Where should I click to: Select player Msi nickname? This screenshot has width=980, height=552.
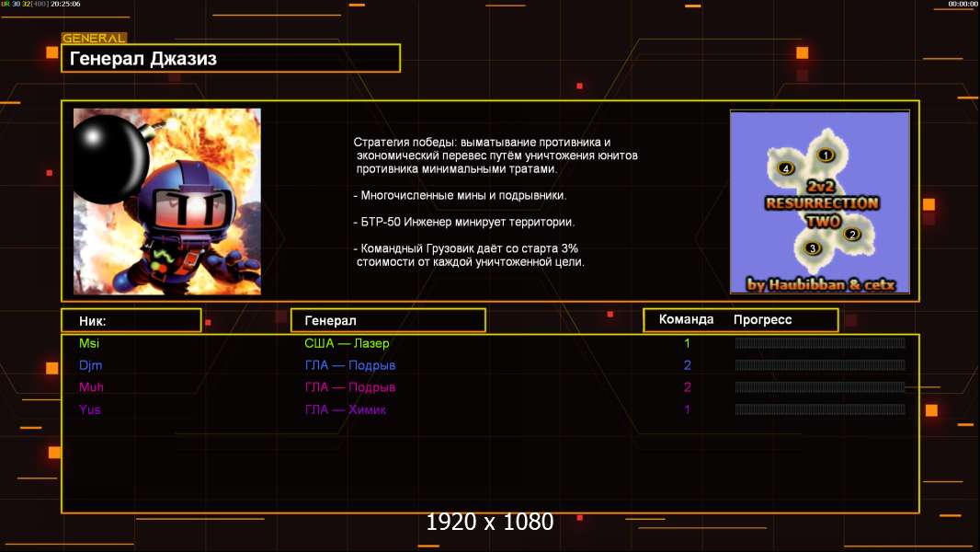pyautogui.click(x=89, y=343)
